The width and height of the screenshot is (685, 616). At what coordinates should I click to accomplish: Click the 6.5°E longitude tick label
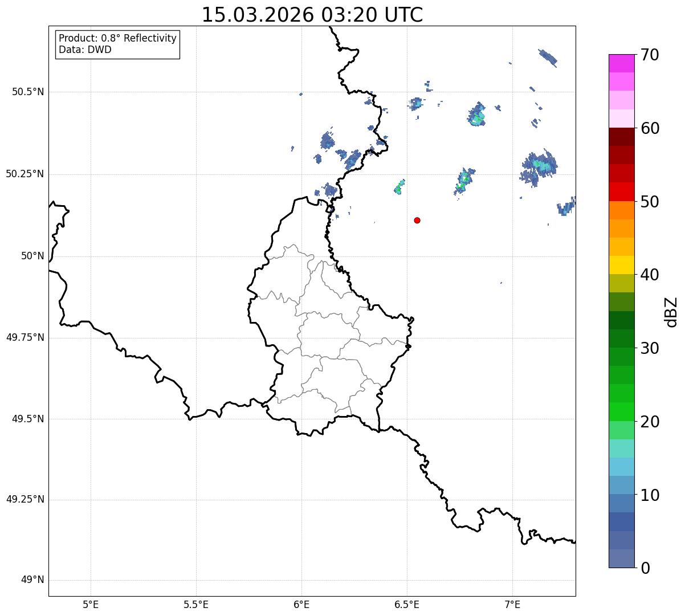407,604
